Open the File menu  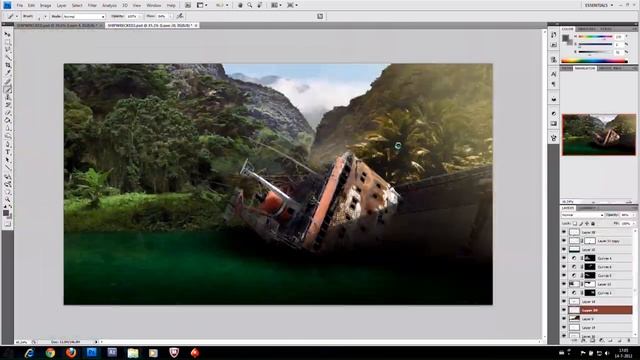(x=20, y=5)
